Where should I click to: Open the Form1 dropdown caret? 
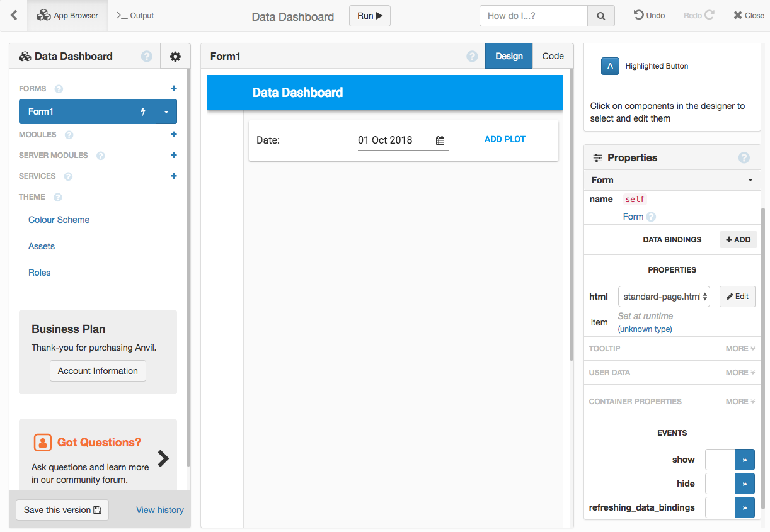166,112
